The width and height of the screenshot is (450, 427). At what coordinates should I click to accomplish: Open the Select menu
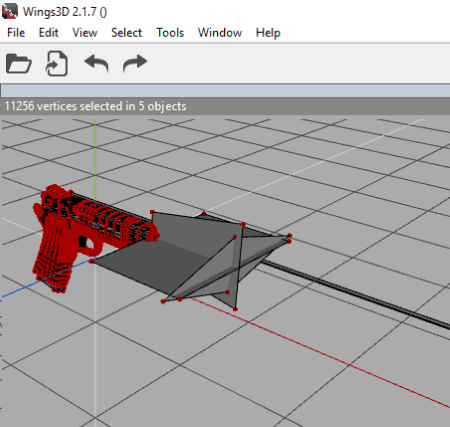(126, 33)
